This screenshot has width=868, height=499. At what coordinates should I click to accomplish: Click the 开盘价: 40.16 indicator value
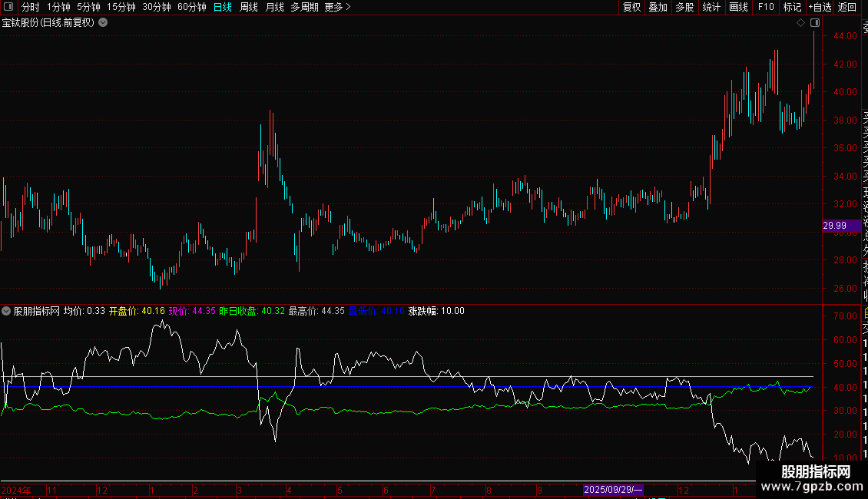pos(137,311)
